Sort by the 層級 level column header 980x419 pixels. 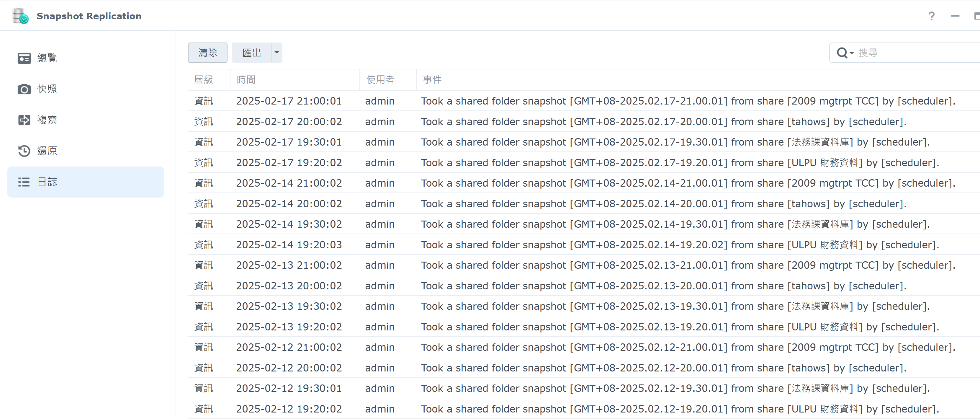coord(204,79)
